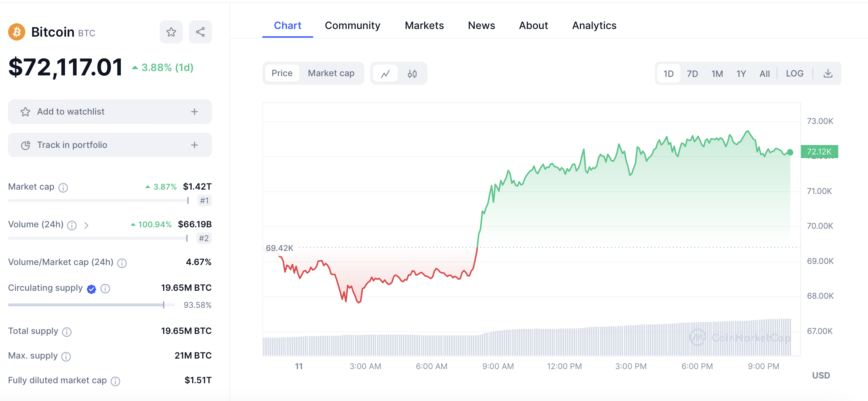
Task: Click Fully diluted market cap info icon
Action: [115, 381]
